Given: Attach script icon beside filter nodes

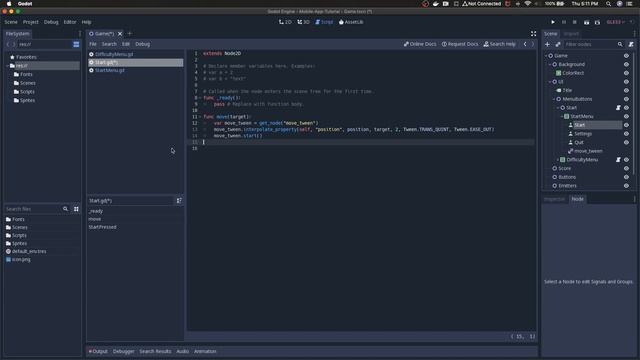Looking at the screenshot, I should (631, 44).
